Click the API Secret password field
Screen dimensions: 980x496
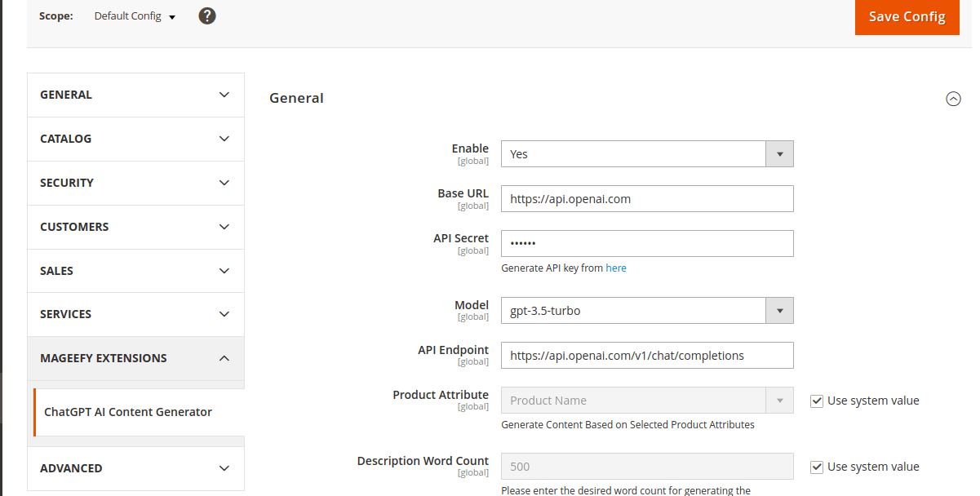click(646, 244)
